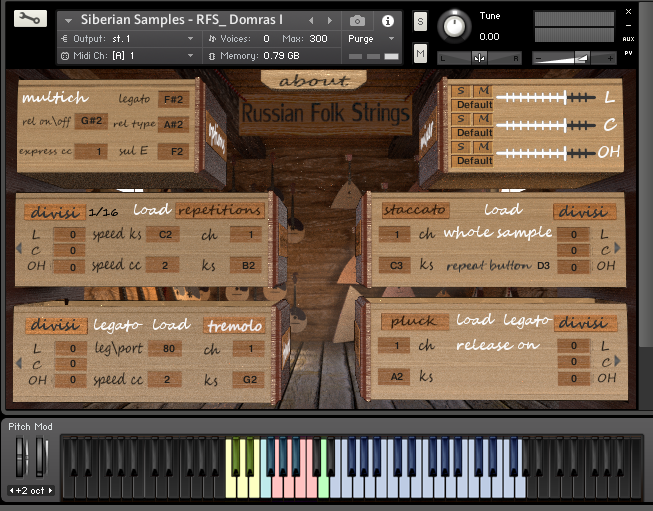The width and height of the screenshot is (653, 511).
Task: Adjust the instrument volume slider
Action: [574, 58]
